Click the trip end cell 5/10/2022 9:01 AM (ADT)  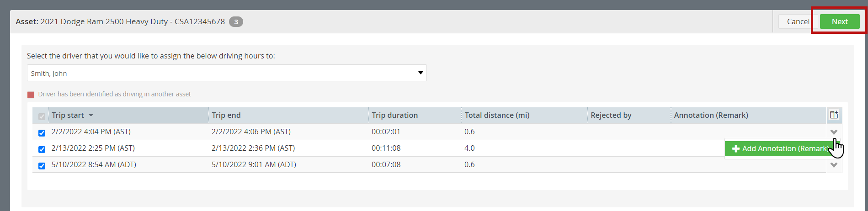[254, 164]
